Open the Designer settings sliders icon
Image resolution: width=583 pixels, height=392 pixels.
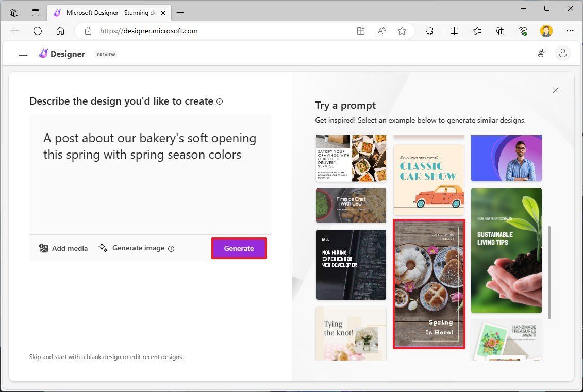[x=542, y=53]
